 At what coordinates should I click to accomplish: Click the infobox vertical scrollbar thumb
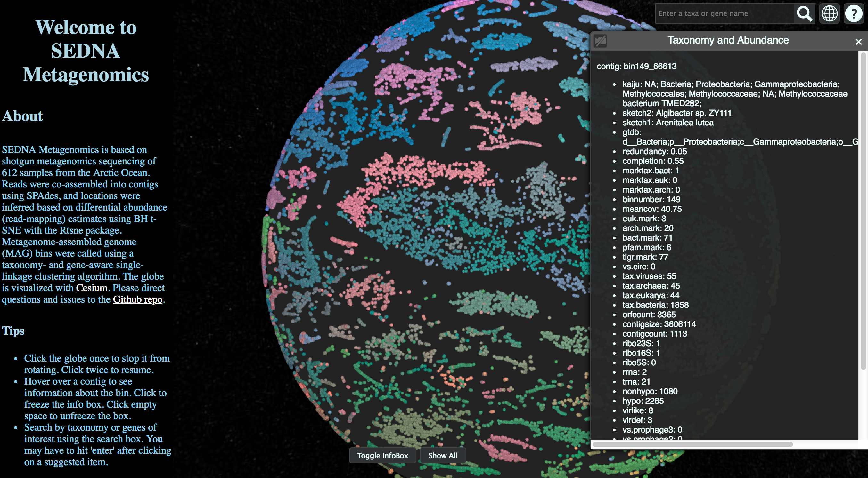[x=863, y=209]
